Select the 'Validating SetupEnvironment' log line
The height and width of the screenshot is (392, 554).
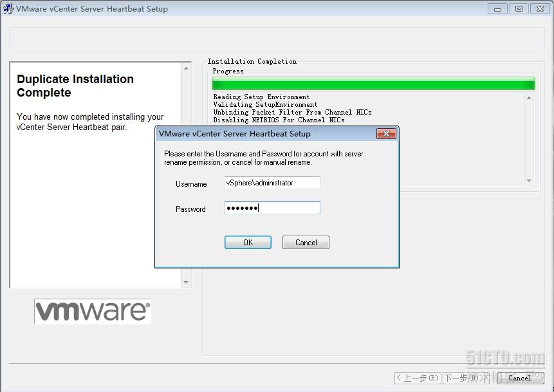(x=265, y=105)
